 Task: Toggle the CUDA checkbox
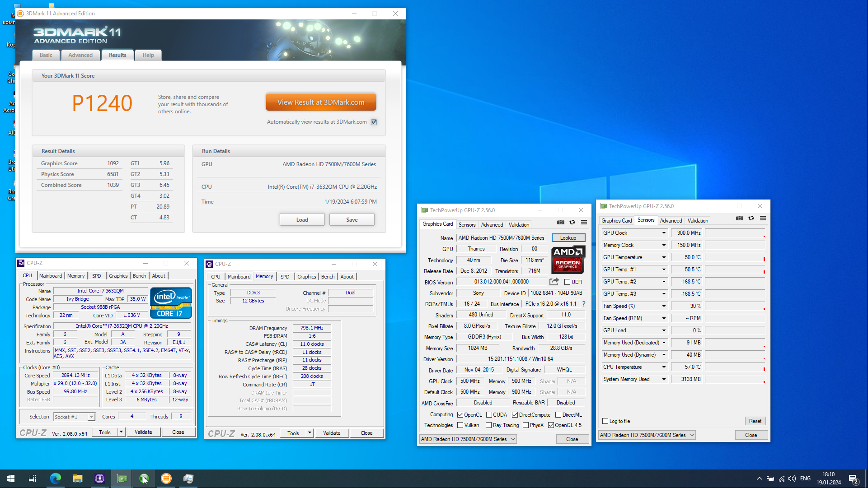[489, 415]
